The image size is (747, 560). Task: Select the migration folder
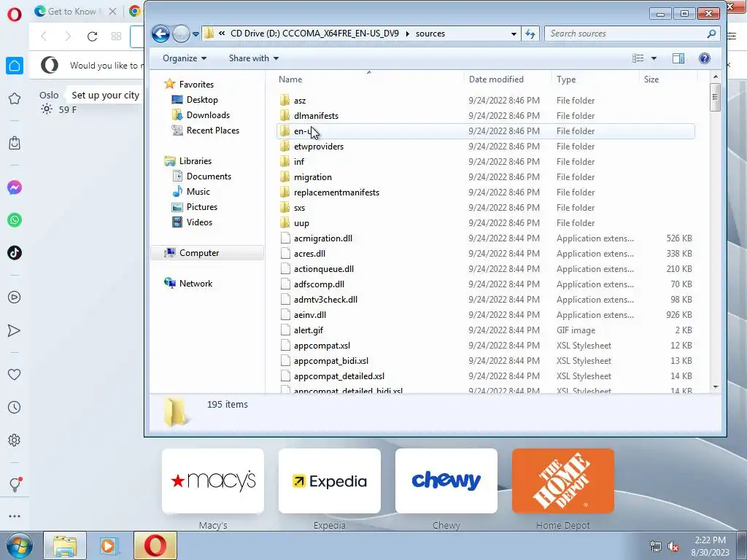485,176
